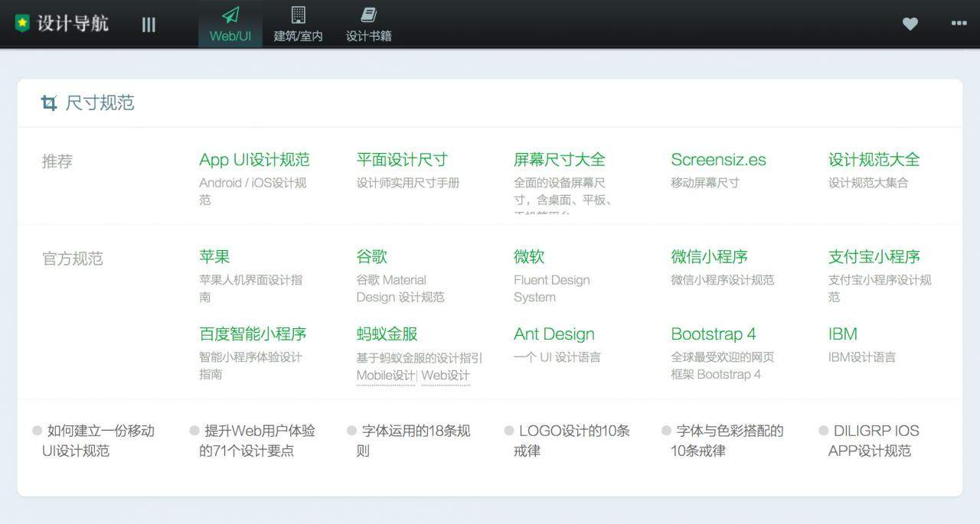Open the Bootstrap 4 link

(x=714, y=334)
